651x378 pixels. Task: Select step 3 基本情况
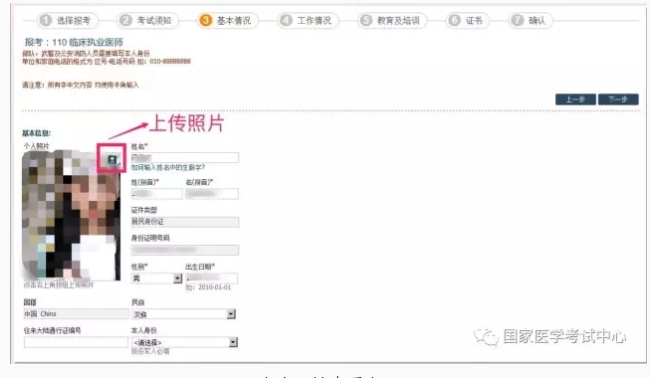pos(228,20)
